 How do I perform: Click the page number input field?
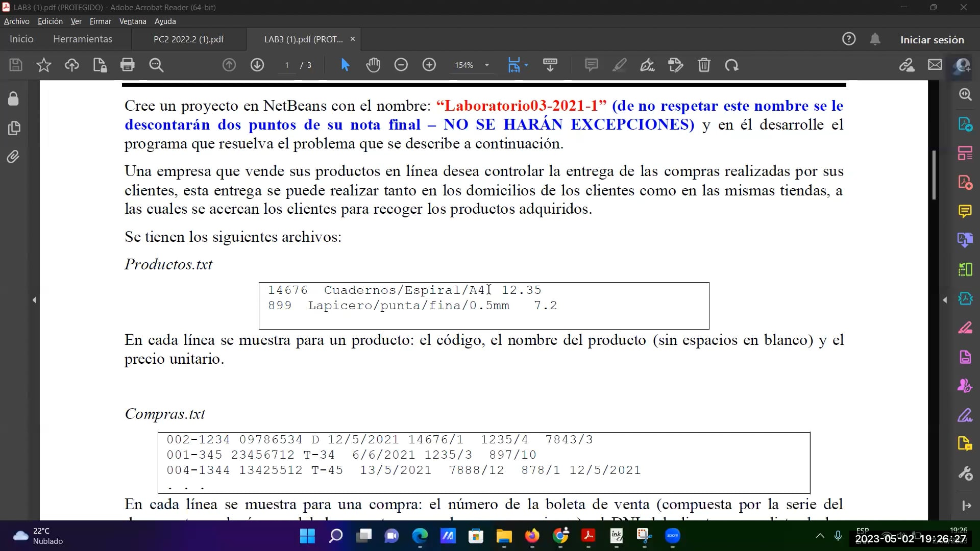tap(287, 65)
